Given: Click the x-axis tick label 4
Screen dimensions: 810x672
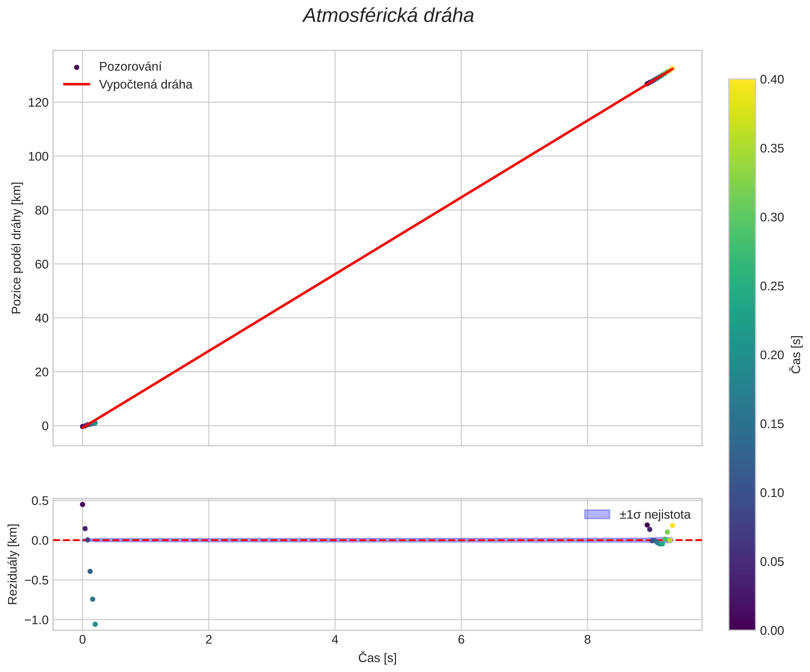Looking at the screenshot, I should pos(335,640).
